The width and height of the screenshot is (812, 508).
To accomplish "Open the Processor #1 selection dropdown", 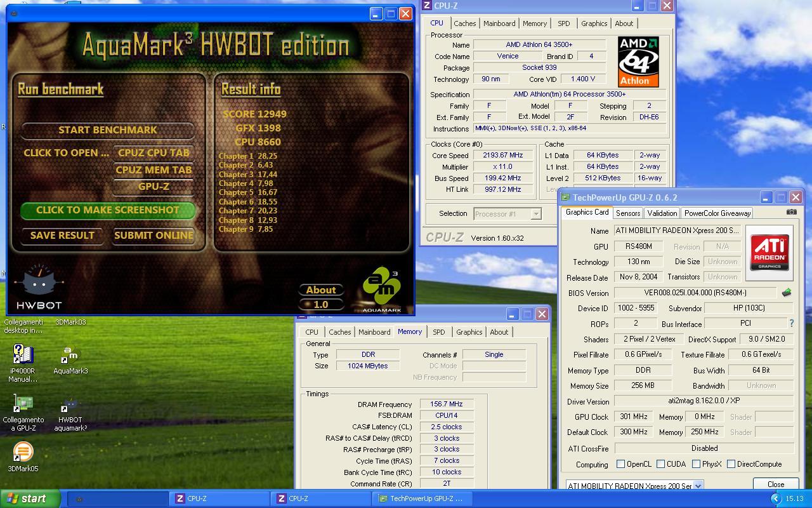I will tap(536, 214).
